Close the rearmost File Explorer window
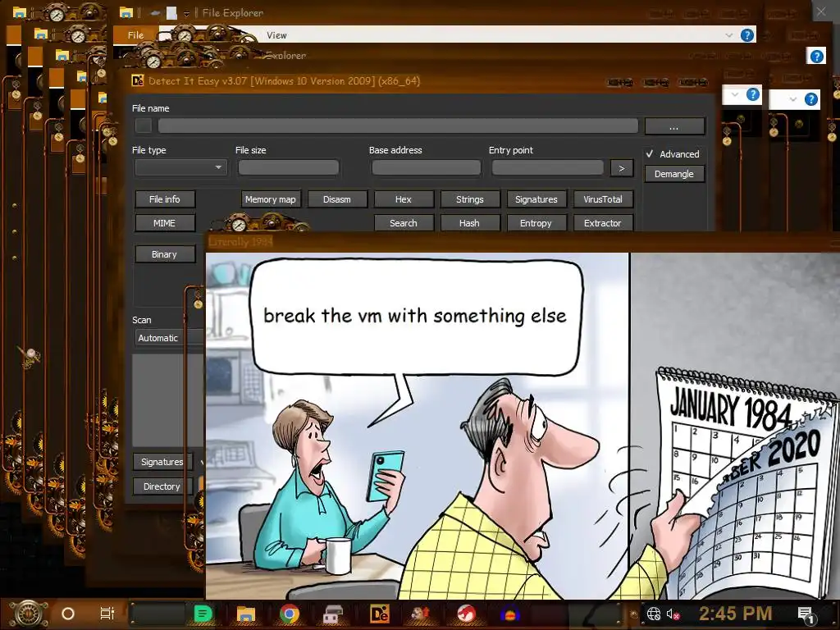Viewport: 840px width, 630px height. [822, 11]
